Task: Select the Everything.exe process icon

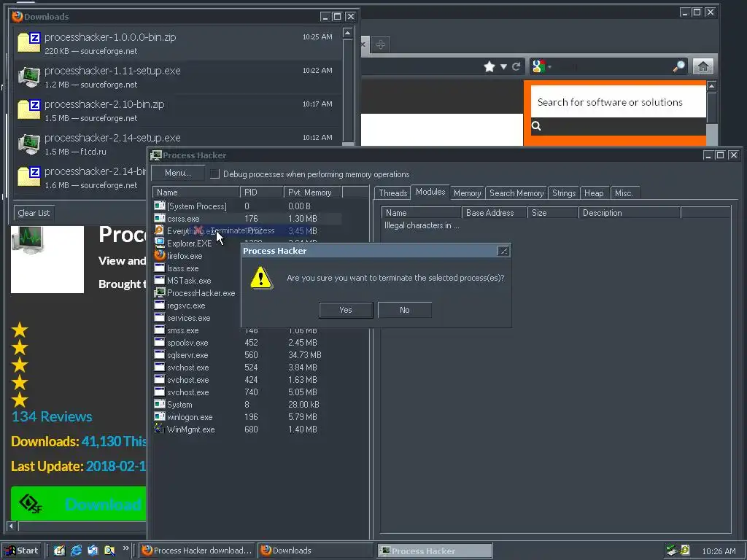Action: [160, 230]
